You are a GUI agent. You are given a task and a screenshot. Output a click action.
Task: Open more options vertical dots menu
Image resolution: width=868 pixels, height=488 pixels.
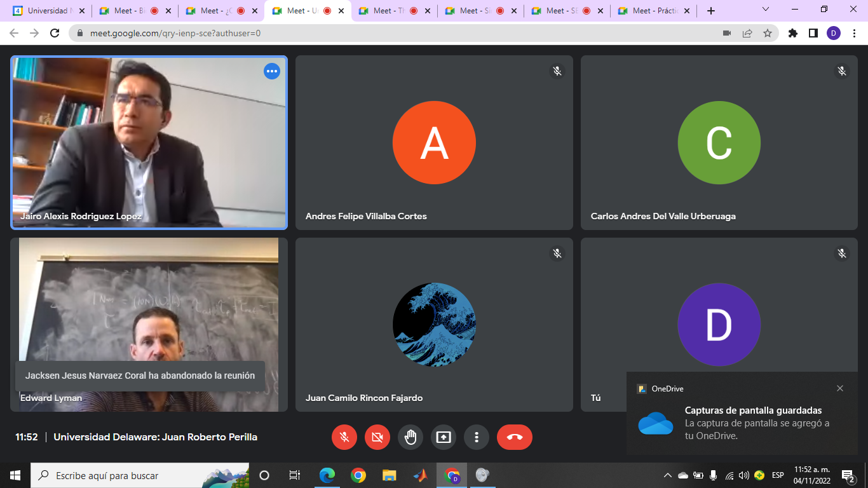point(477,437)
